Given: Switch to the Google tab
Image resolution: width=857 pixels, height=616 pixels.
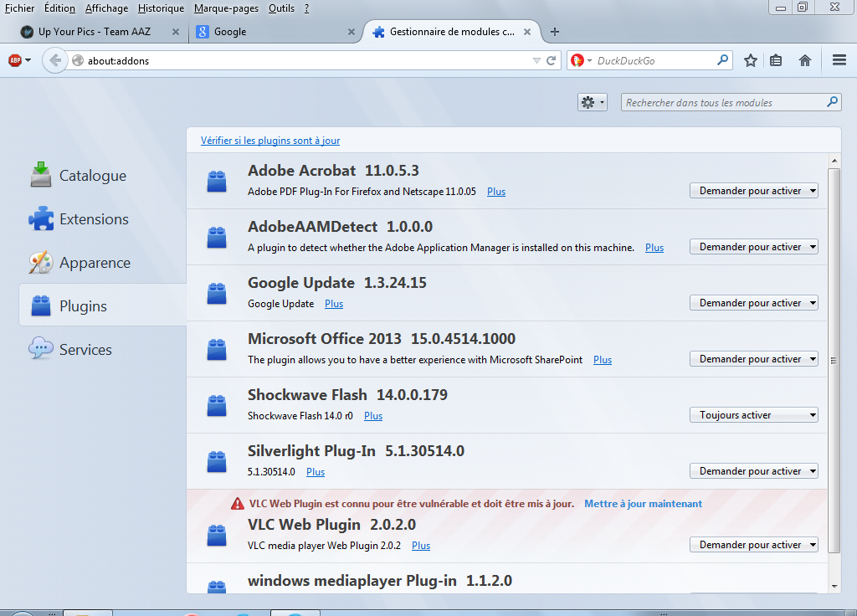Looking at the screenshot, I should (274, 32).
